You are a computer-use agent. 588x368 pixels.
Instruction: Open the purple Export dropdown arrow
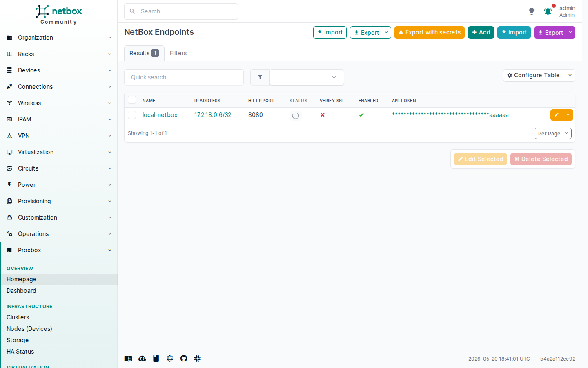(570, 32)
